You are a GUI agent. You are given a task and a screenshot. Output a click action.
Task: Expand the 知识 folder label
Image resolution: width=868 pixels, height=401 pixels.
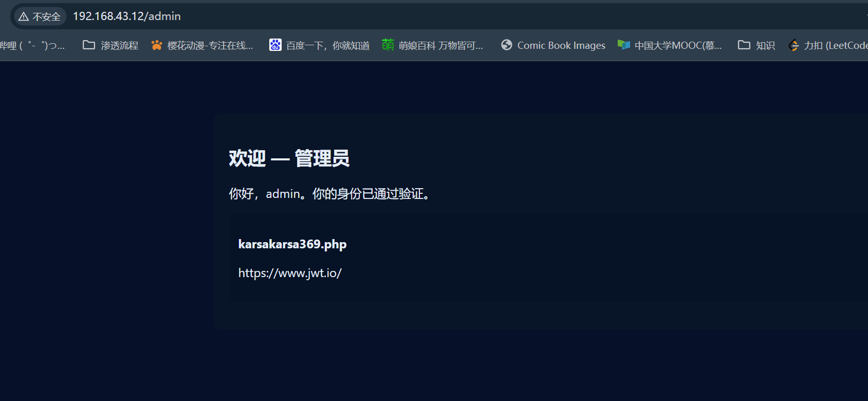click(766, 45)
